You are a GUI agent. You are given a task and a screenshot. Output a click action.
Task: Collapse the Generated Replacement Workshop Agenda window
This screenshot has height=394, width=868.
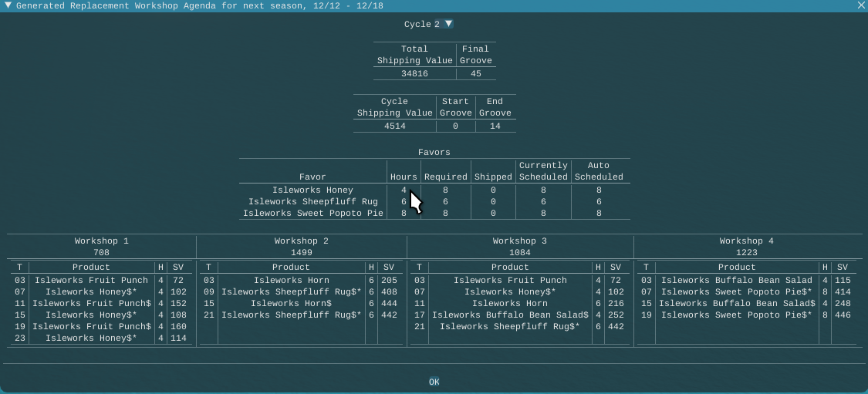(8, 5)
